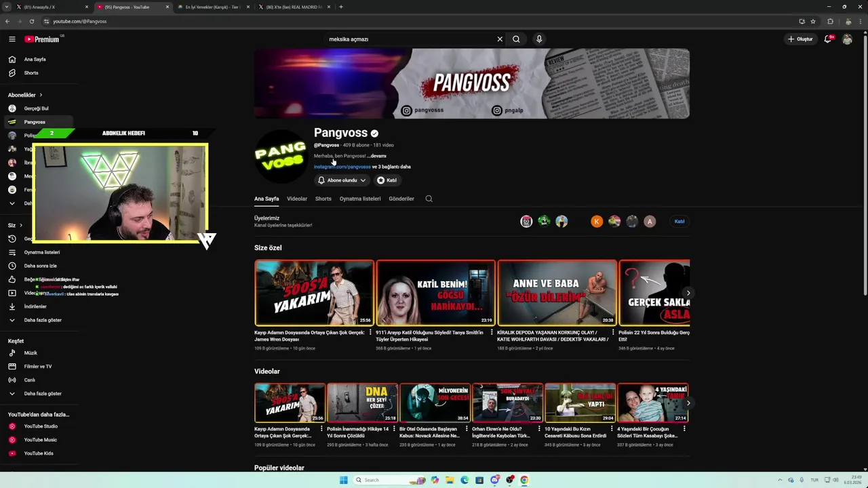Click the magnifier search button
This screenshot has width=868, height=488.
point(516,39)
